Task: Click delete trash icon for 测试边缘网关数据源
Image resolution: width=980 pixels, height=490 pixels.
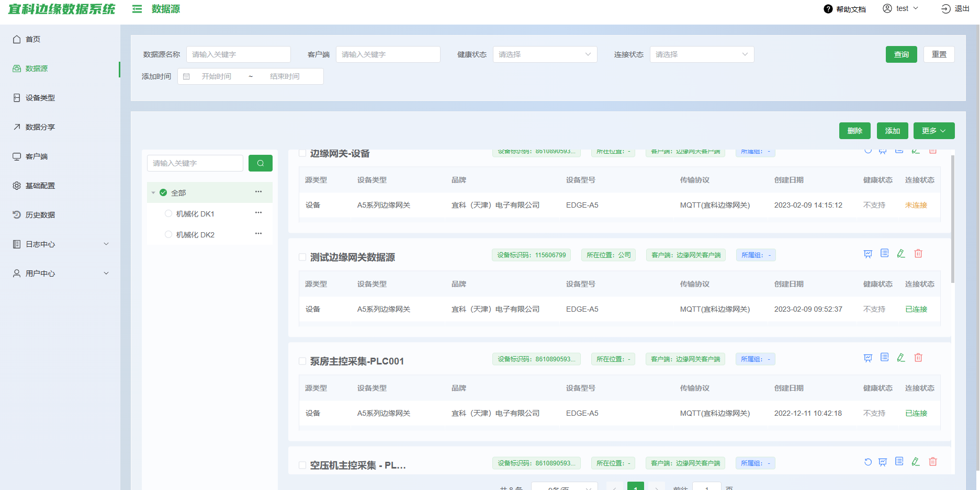Action: 918,254
